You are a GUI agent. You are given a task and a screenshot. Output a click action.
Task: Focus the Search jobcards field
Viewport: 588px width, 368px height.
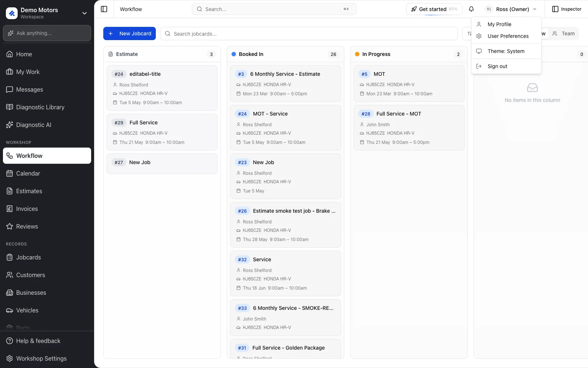point(309,33)
